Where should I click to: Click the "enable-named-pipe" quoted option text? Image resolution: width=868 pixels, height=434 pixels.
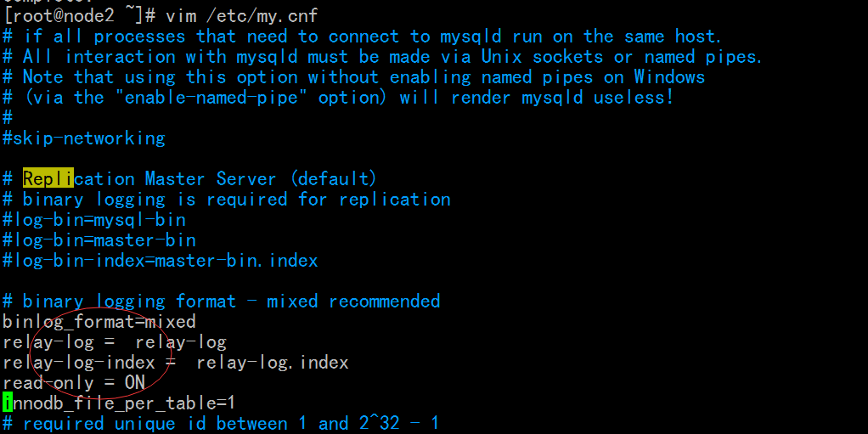[x=211, y=98]
